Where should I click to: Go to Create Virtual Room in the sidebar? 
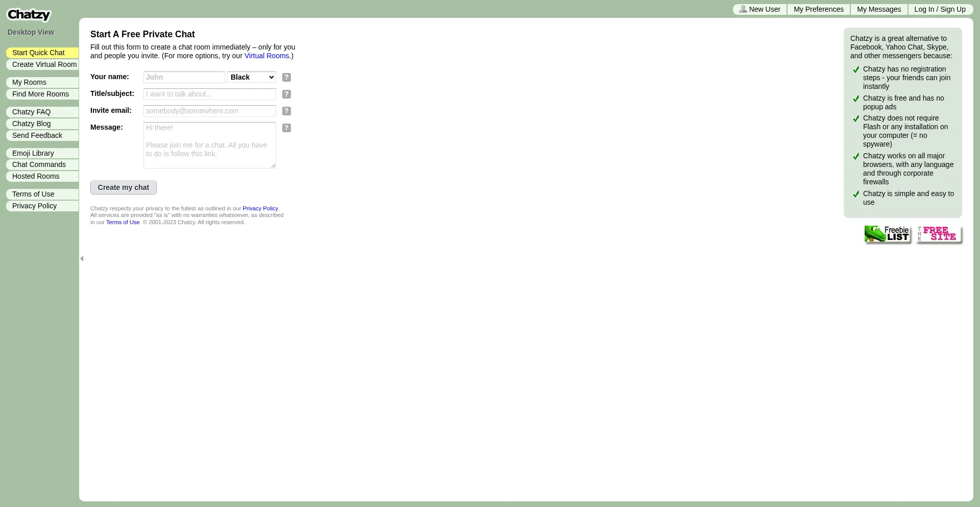pyautogui.click(x=44, y=64)
